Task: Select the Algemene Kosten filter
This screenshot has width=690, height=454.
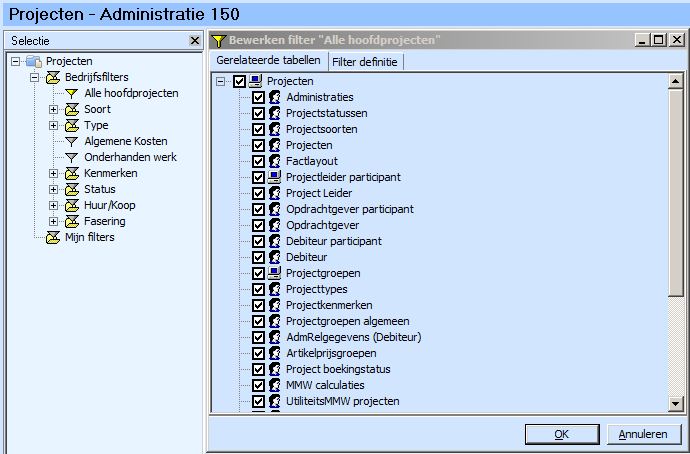Action: tap(126, 141)
